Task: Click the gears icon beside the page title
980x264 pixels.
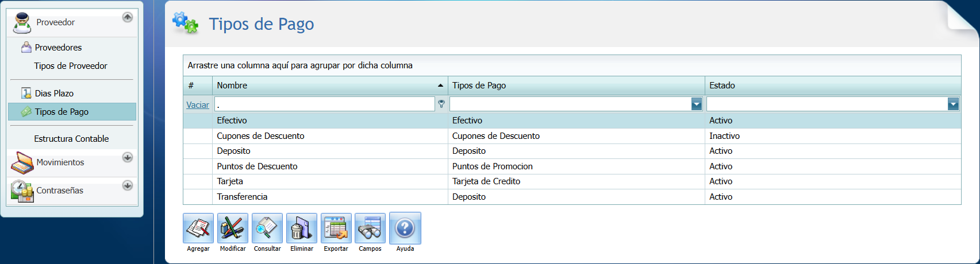Action: pos(185,23)
